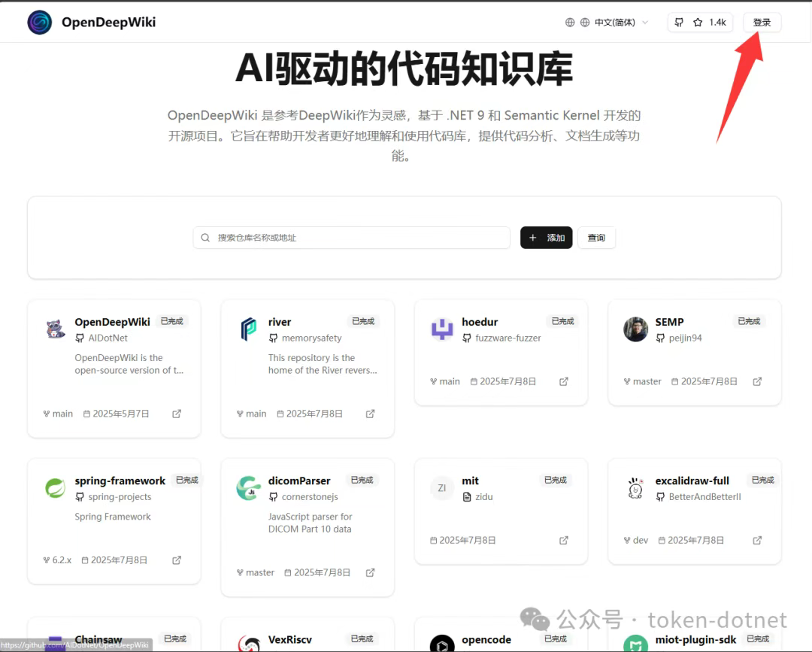This screenshot has height=652, width=812.
Task: Click the OpenDeepWiki header title text
Action: click(x=109, y=23)
